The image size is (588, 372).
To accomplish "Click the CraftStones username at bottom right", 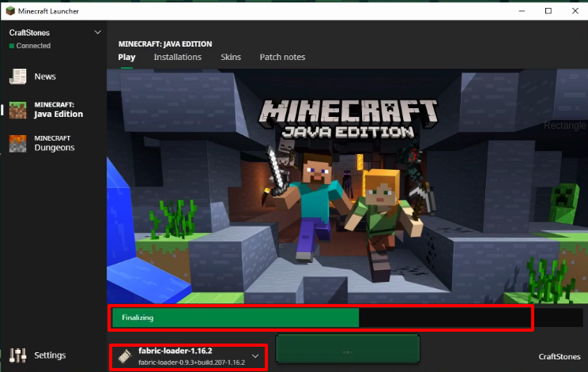I will 559,357.
